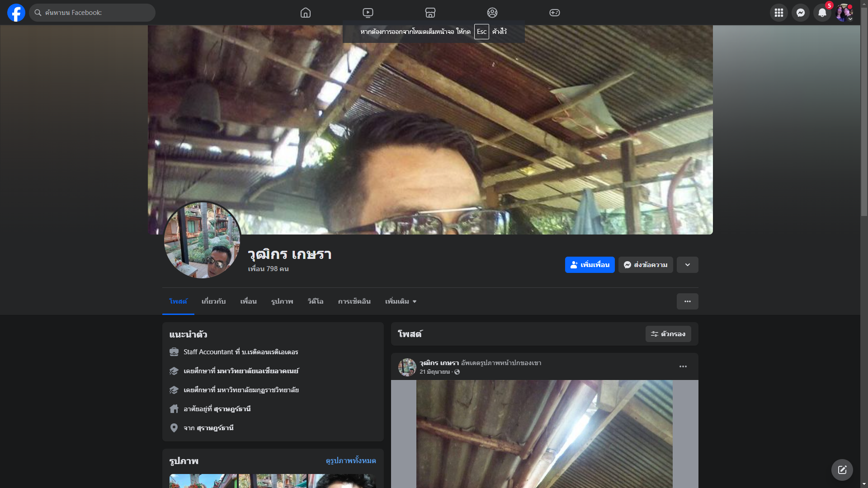Open ดูรูปภาพทั้งหมด link
This screenshot has width=868, height=488.
pos(351,460)
